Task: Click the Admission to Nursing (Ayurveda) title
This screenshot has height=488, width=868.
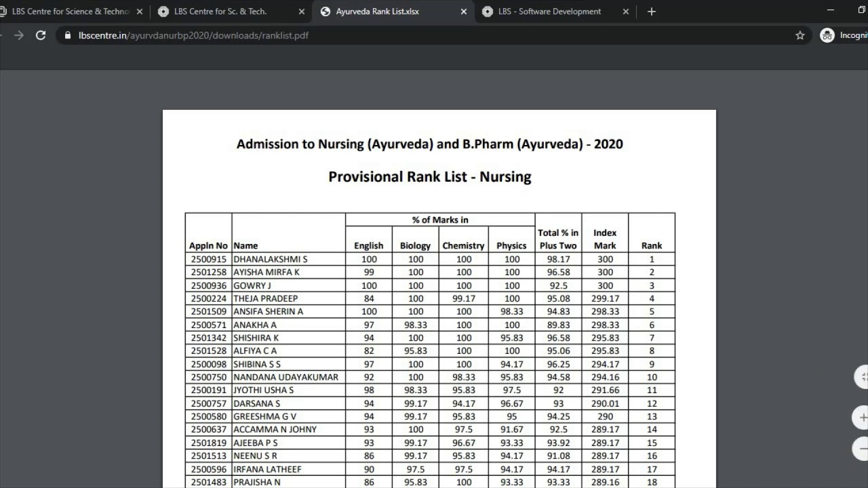Action: pos(430,144)
